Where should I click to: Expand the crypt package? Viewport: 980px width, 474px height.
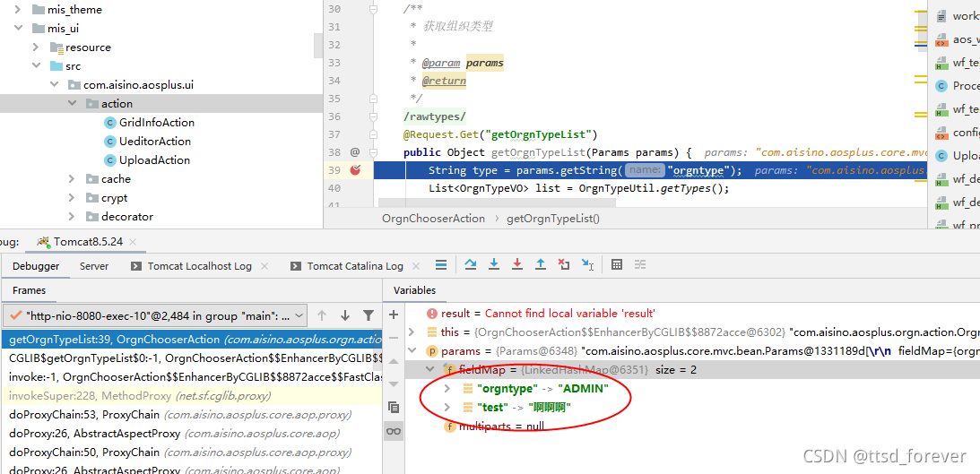(x=73, y=198)
